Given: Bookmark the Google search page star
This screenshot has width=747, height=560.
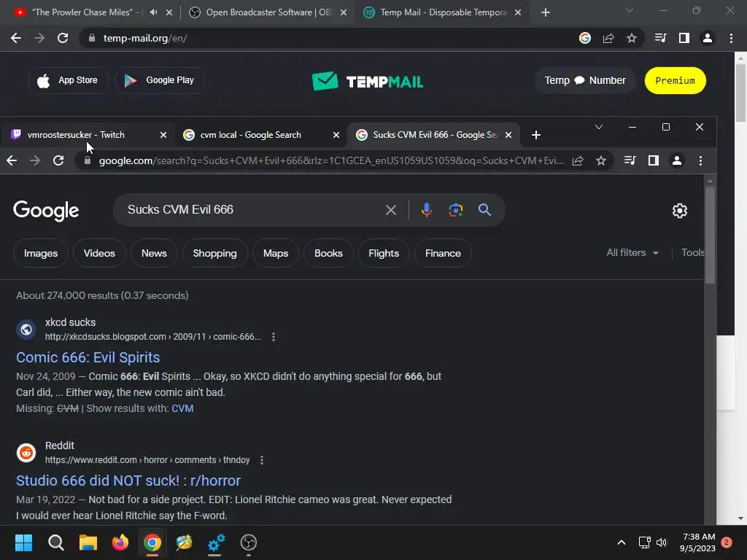Looking at the screenshot, I should coord(601,160).
